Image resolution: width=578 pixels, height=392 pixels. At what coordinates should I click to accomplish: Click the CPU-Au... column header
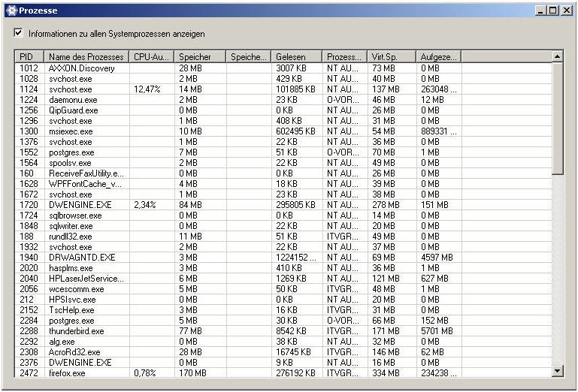tap(151, 57)
